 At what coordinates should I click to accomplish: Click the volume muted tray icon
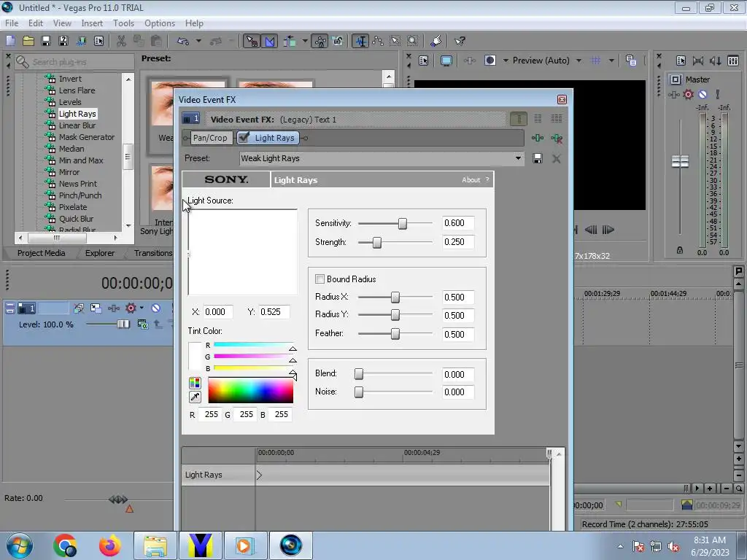(x=673, y=547)
